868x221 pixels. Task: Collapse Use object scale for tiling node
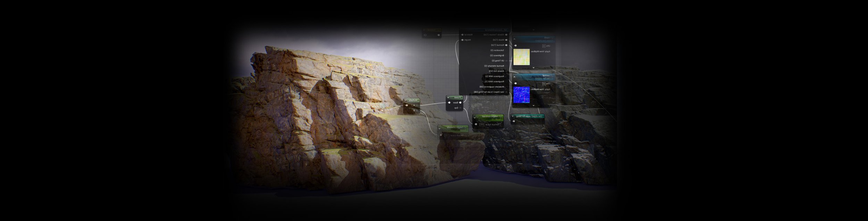513,116
